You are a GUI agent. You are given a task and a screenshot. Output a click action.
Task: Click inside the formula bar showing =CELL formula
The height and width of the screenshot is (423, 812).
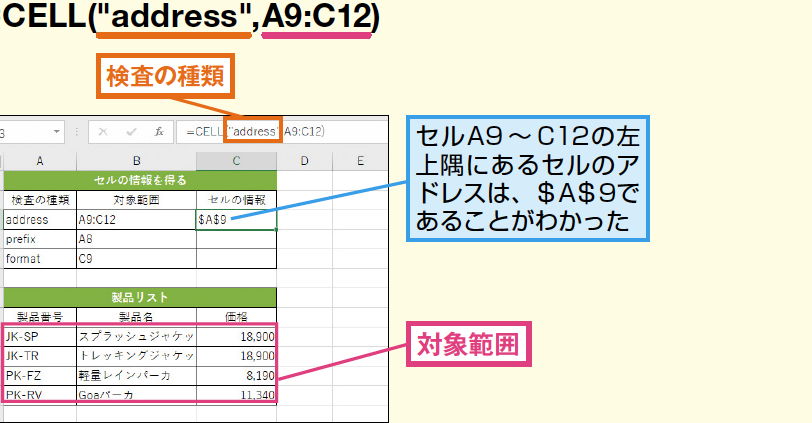pyautogui.click(x=282, y=132)
